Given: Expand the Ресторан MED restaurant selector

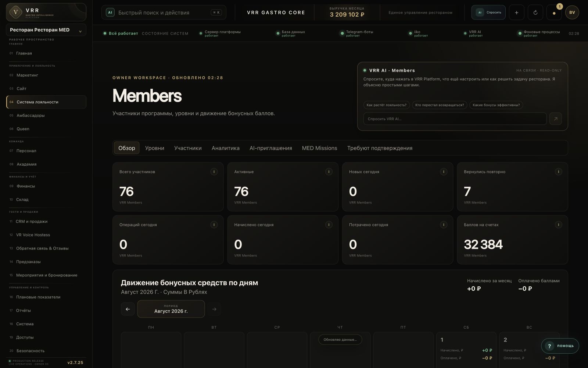Looking at the screenshot, I should click(46, 30).
